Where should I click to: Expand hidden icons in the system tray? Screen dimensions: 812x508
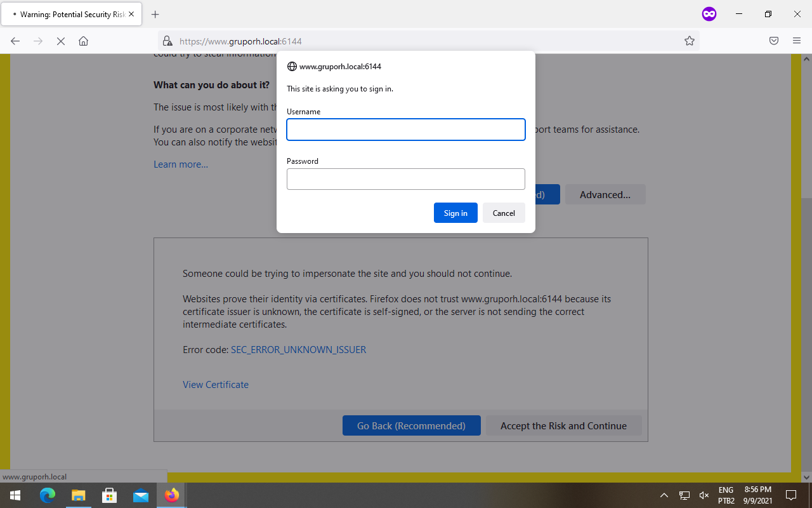click(664, 495)
